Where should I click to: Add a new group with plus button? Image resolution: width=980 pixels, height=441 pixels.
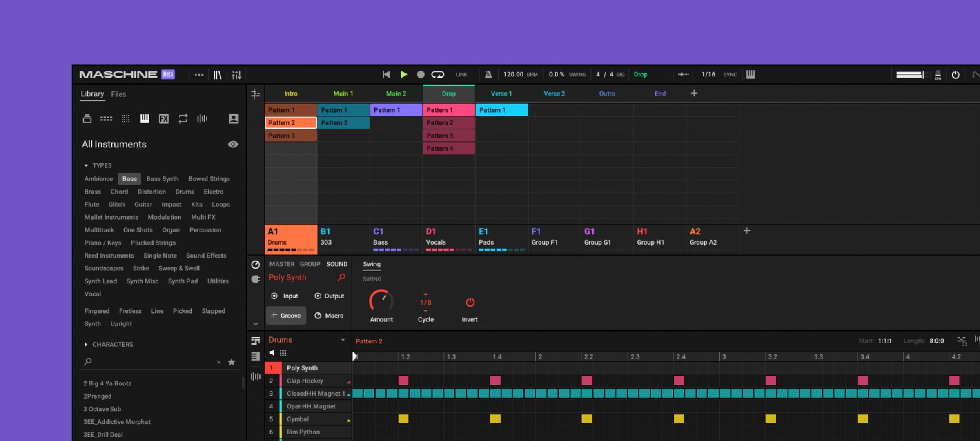[747, 231]
